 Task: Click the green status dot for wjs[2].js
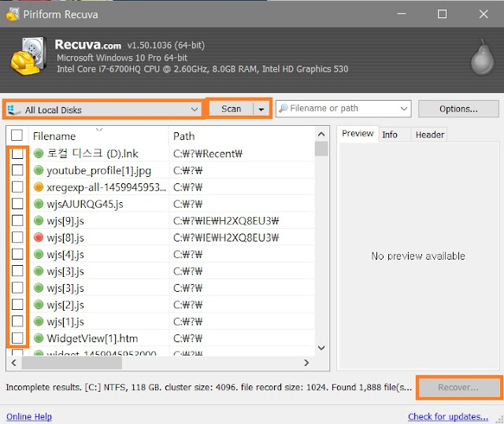(39, 304)
